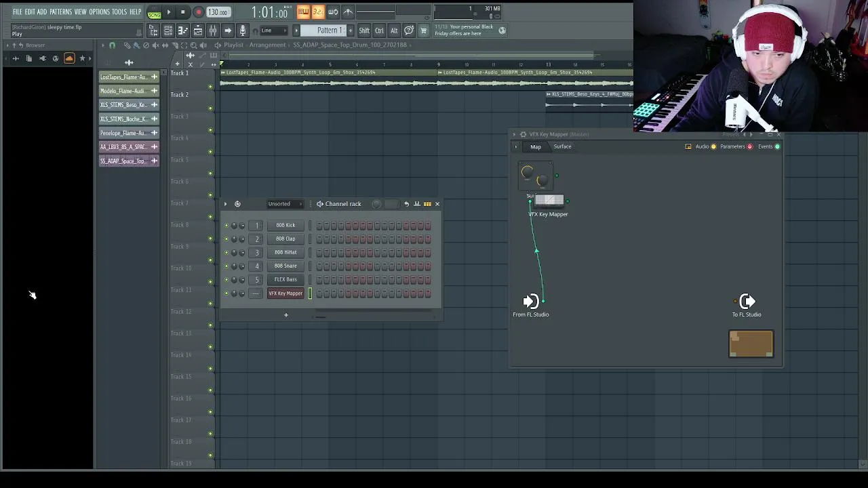Select Penelope_Flame clip in picker

point(129,133)
